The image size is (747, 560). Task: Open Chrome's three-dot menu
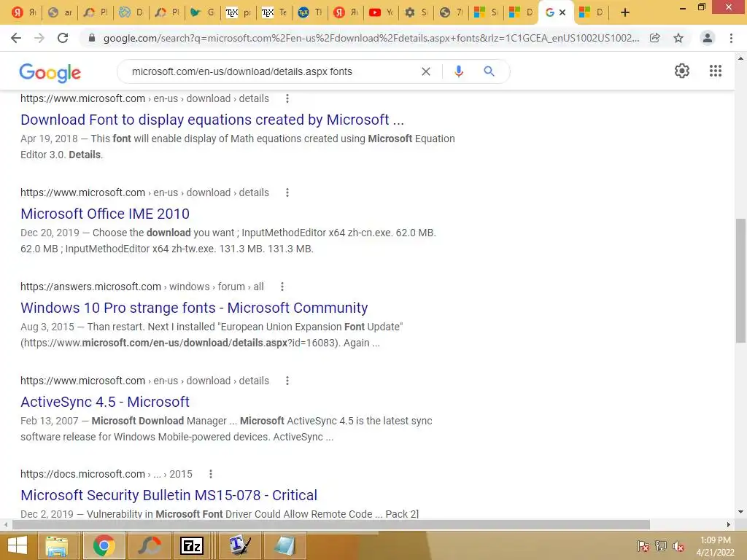tap(731, 38)
